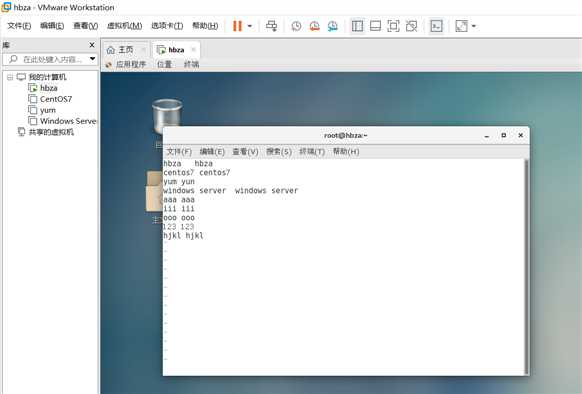Open the guest 位置 menu
Viewport: 582px width, 394px height.
tap(164, 64)
